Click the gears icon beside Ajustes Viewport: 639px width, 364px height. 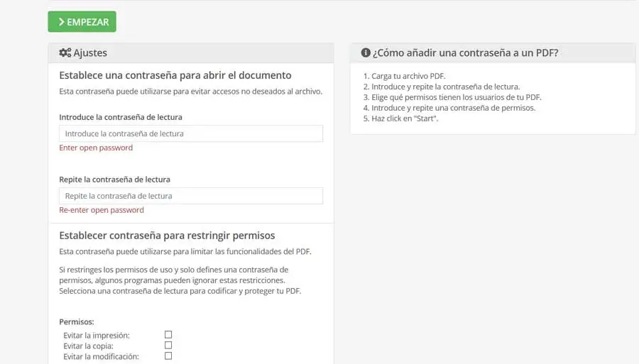tap(65, 53)
